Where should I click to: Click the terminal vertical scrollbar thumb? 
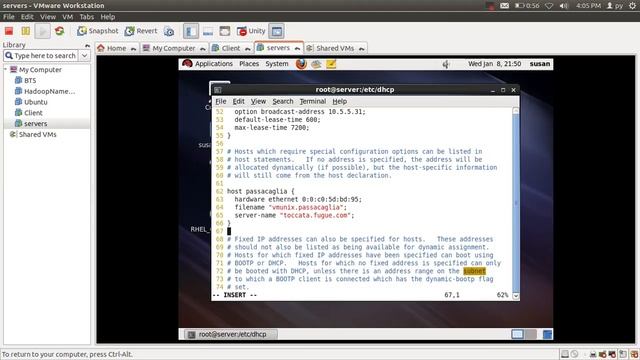516,203
